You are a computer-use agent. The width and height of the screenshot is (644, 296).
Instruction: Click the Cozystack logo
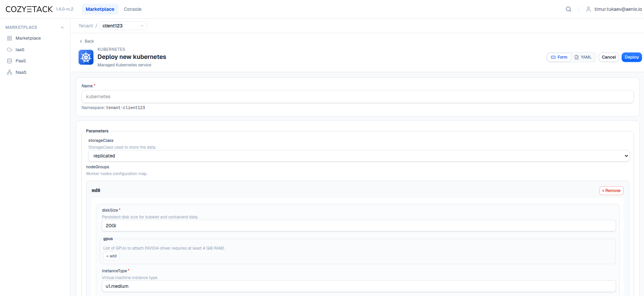click(x=29, y=9)
